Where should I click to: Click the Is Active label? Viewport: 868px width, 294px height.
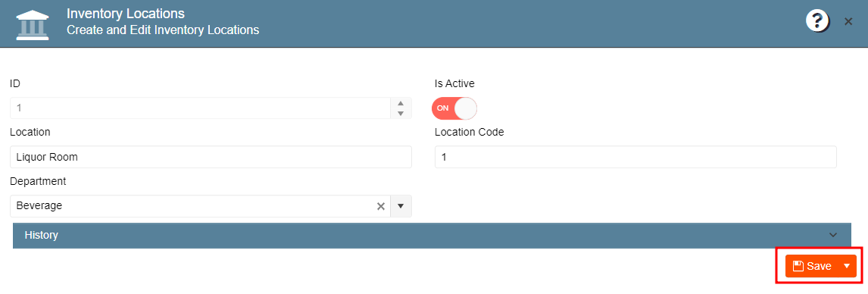click(x=454, y=83)
